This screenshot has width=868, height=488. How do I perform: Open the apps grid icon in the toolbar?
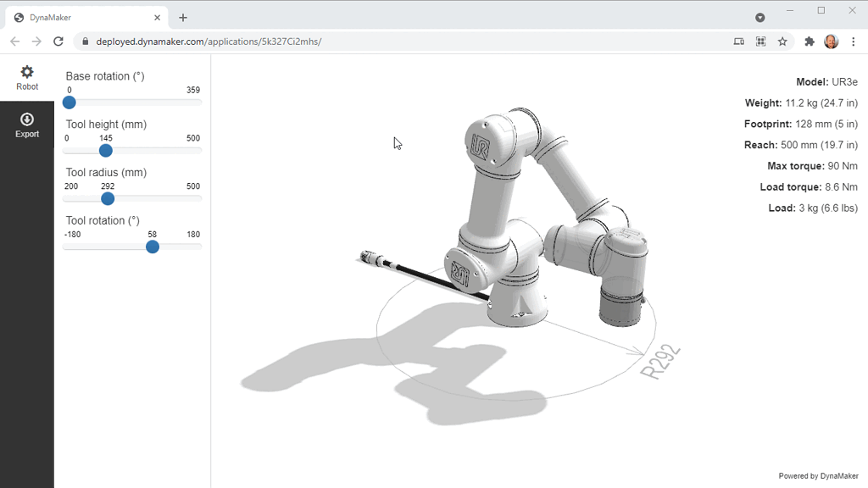760,41
